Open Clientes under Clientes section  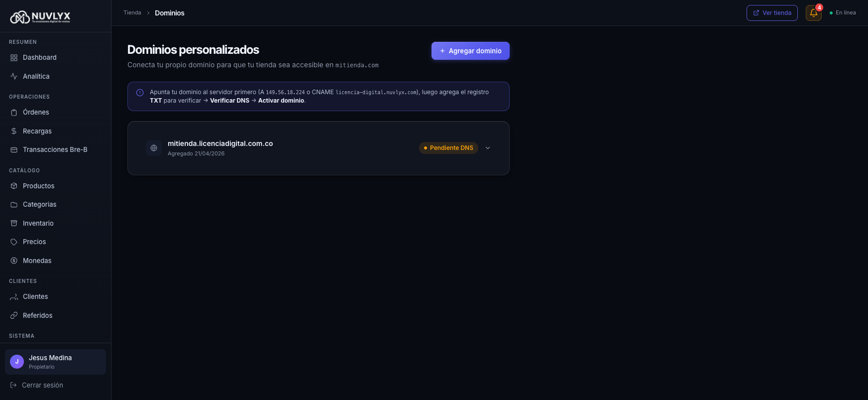pos(35,296)
